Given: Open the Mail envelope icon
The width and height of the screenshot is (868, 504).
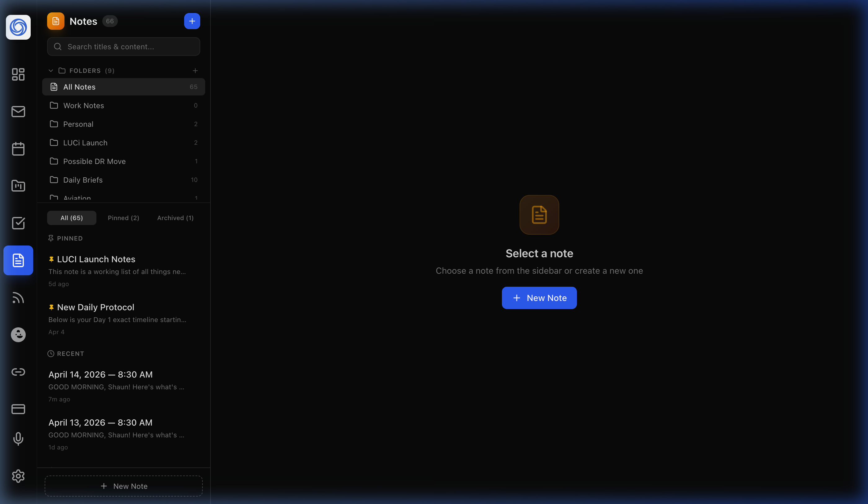Looking at the screenshot, I should coord(18,112).
